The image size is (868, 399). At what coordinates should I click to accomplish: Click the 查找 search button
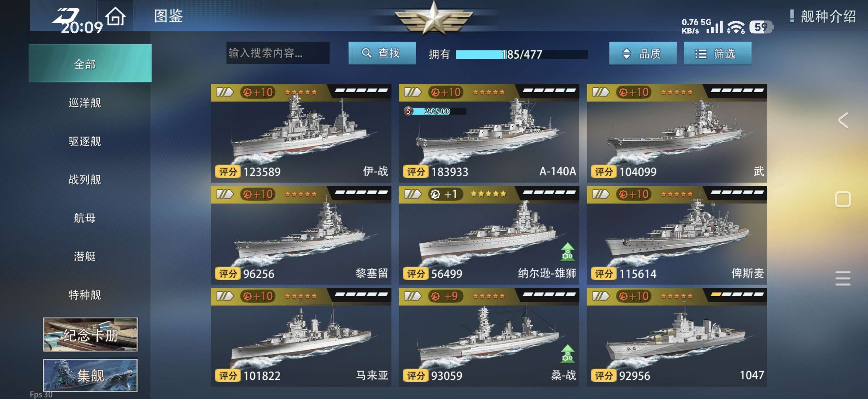382,53
